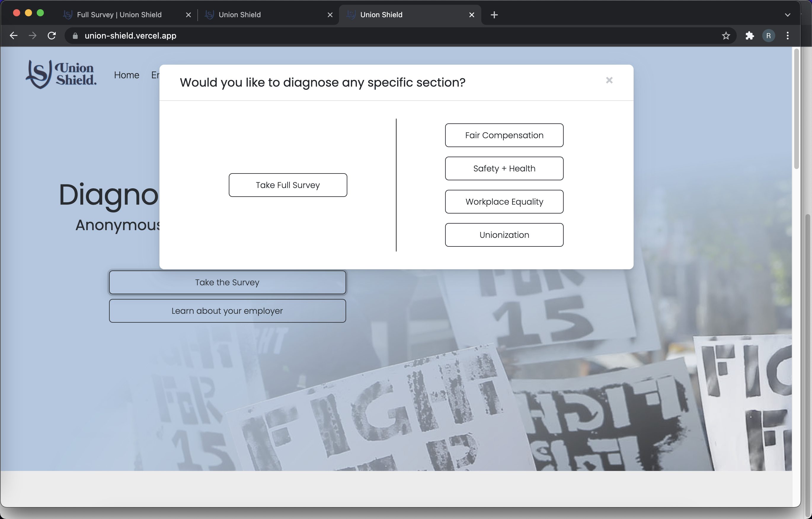Screen dimensions: 812x519
Task: Open the Extensions puzzle icon
Action: click(749, 35)
